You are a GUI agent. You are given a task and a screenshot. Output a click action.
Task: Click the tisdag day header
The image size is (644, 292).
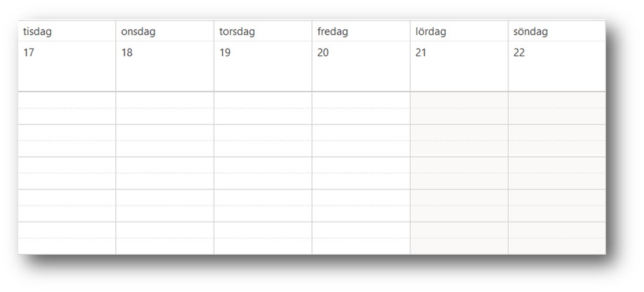(37, 32)
